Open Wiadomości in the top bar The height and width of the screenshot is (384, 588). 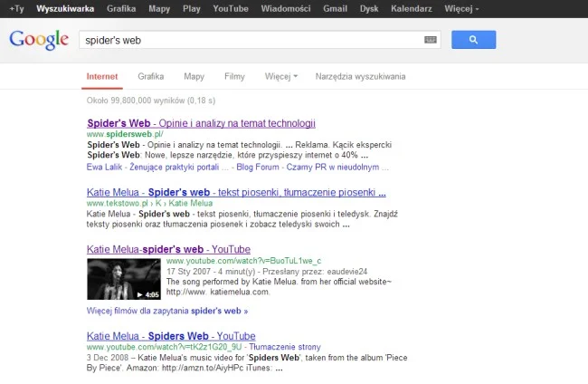coord(286,9)
